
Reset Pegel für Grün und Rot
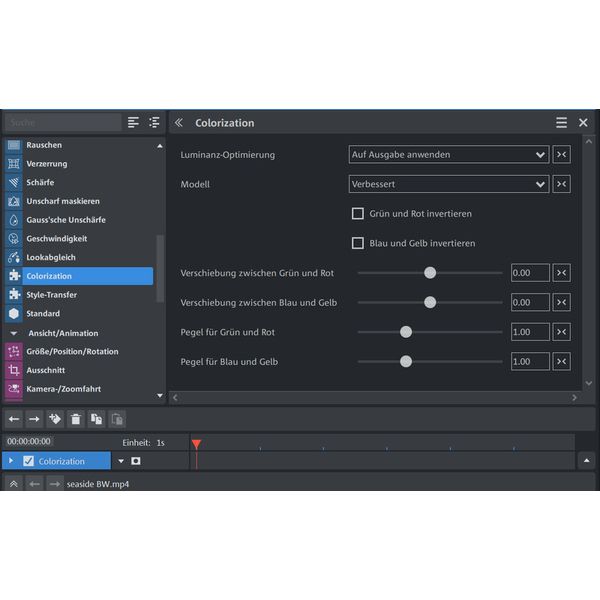click(561, 332)
